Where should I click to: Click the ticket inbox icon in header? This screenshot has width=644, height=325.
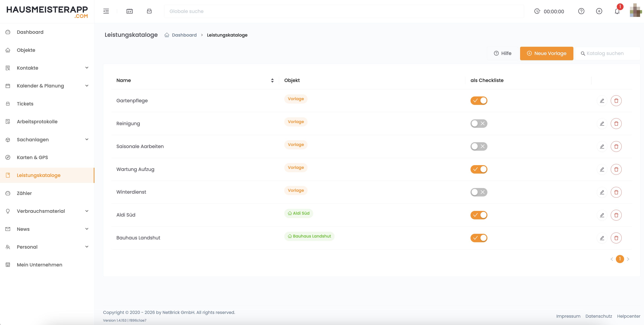(149, 11)
